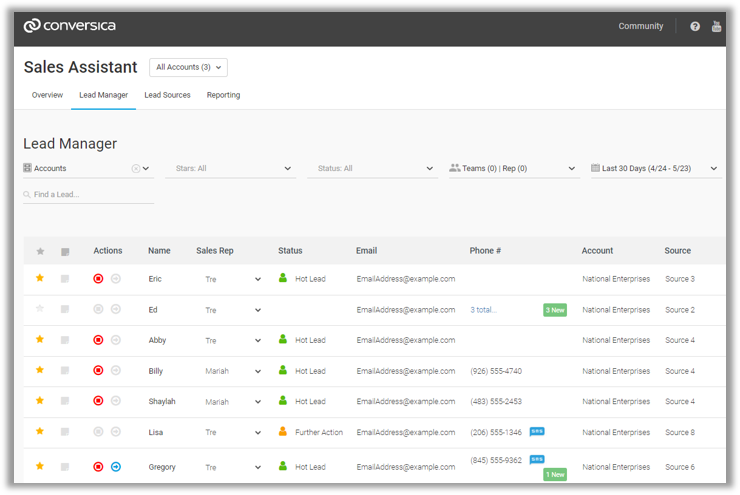Click the name Gregory in the table

(162, 467)
